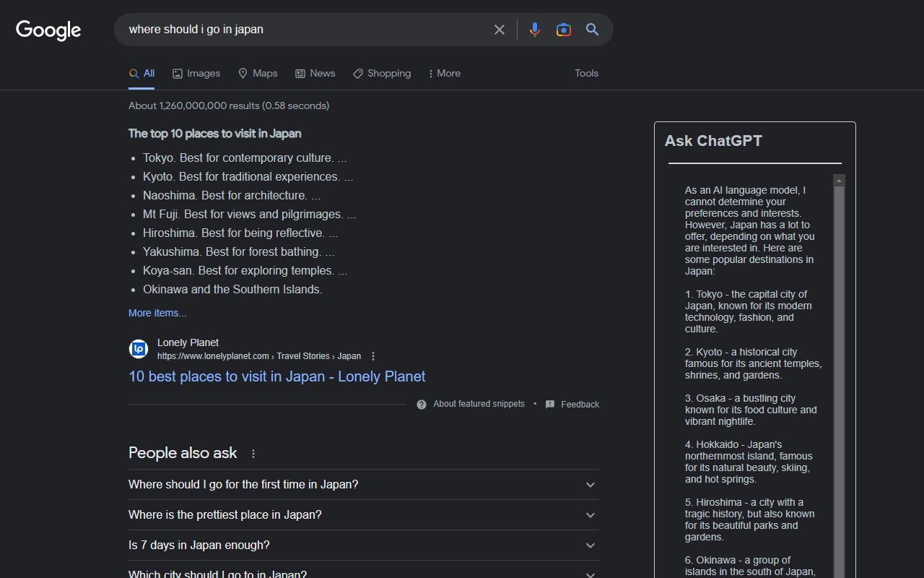Submit search with magnifying glass icon
924x578 pixels.
tap(592, 30)
